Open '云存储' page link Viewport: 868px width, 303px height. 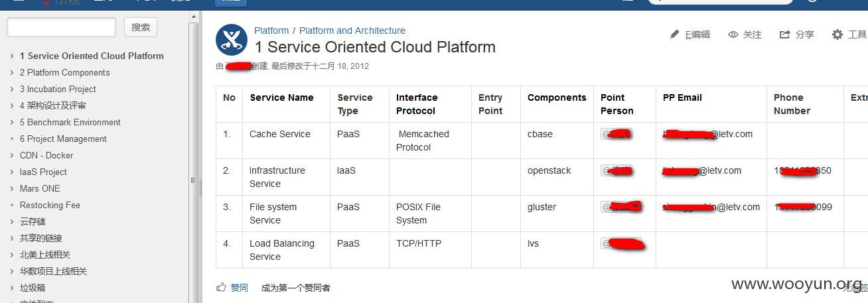point(33,222)
